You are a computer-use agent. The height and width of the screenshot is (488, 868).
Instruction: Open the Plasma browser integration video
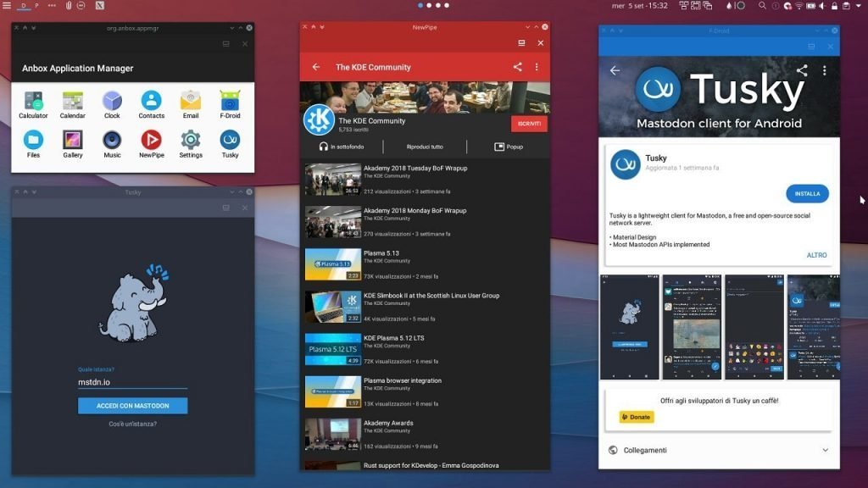(426, 391)
